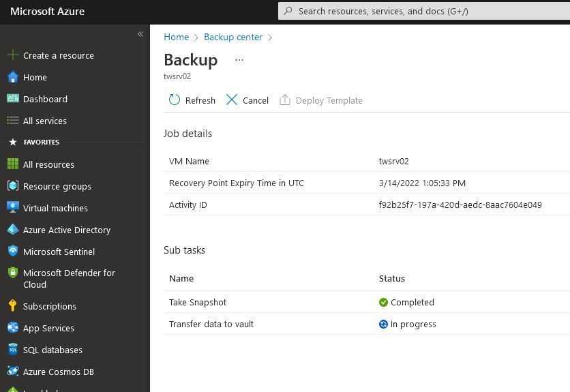This screenshot has width=570, height=392.
Task: Click the Activity ID label
Action: (x=188, y=205)
